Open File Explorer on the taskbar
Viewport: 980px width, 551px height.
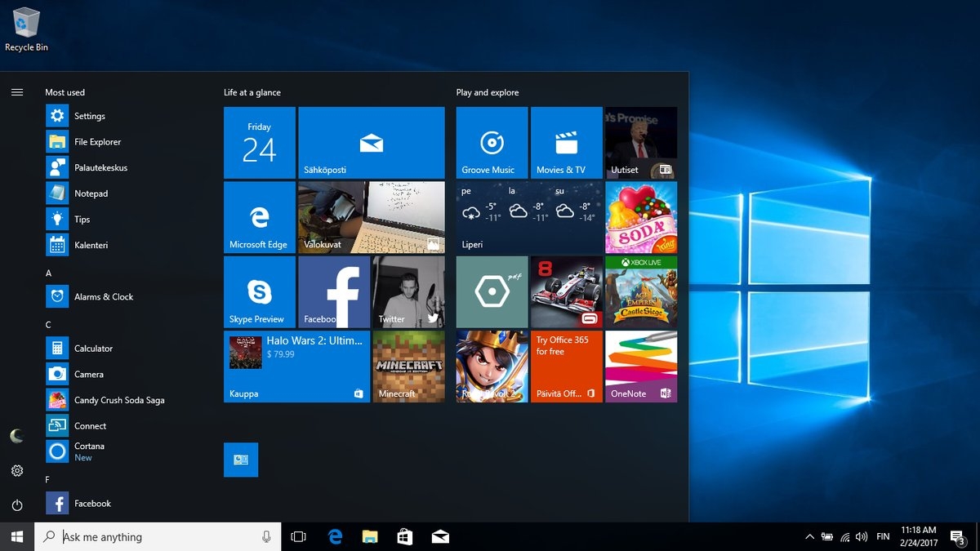click(x=370, y=536)
